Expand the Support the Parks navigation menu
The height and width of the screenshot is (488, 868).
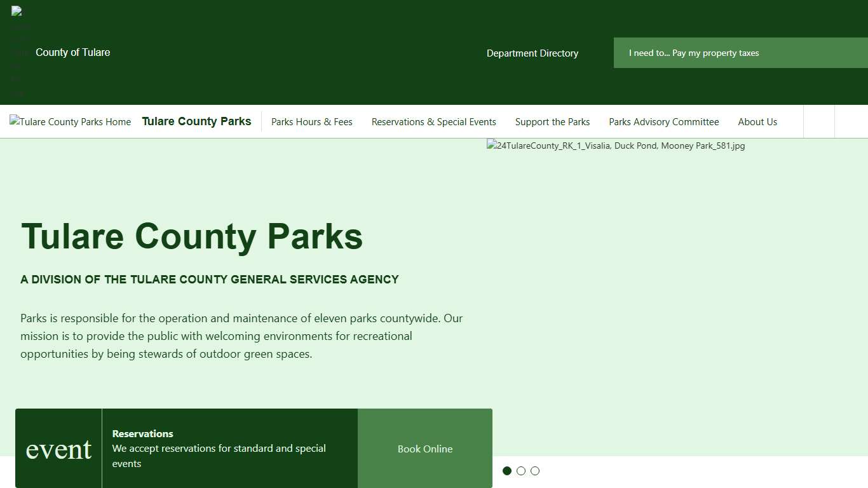pos(552,121)
